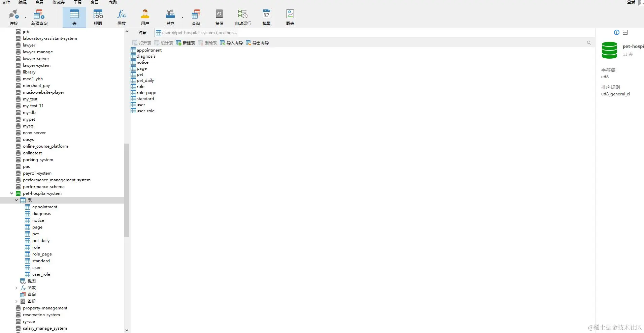This screenshot has width=644, height=333.
Task: Open the Charts (图表) toolbar icon
Action: (290, 18)
